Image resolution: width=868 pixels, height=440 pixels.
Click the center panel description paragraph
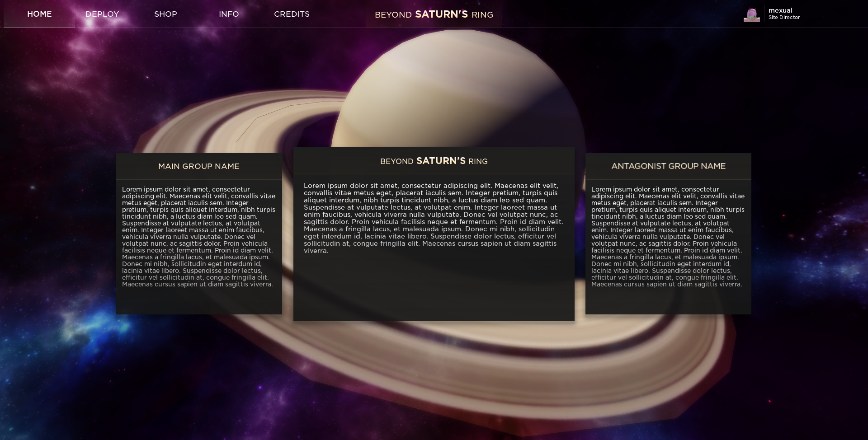[434, 218]
